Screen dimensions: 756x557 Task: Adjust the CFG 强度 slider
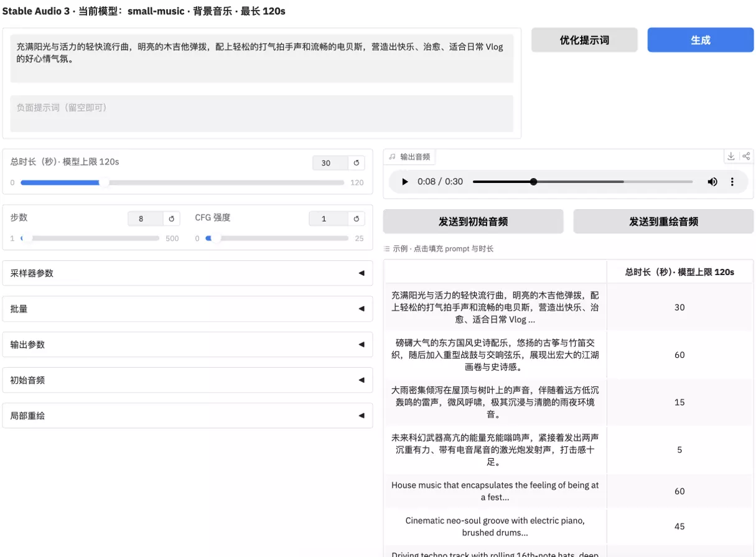[x=276, y=238]
